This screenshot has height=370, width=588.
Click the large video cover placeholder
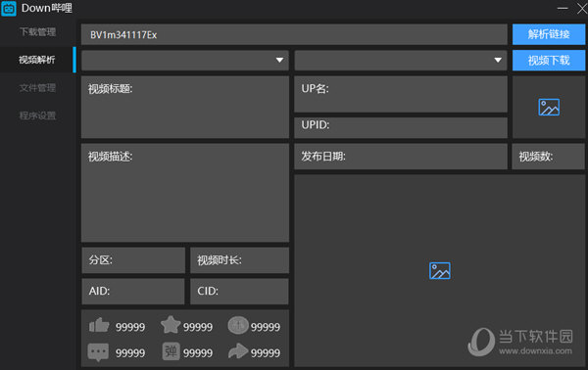439,270
